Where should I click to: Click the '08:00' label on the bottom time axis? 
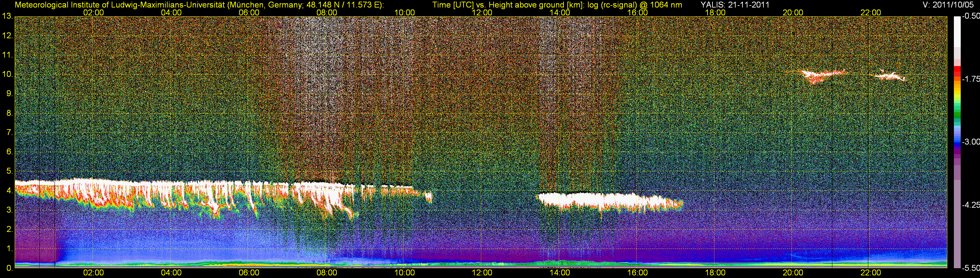[x=327, y=273]
